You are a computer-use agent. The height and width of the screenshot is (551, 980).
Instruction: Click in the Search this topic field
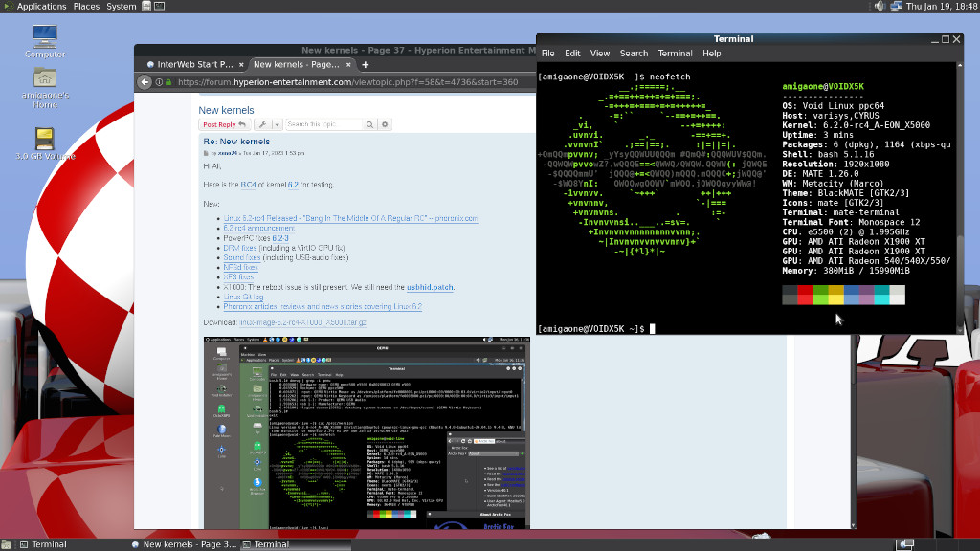(323, 124)
